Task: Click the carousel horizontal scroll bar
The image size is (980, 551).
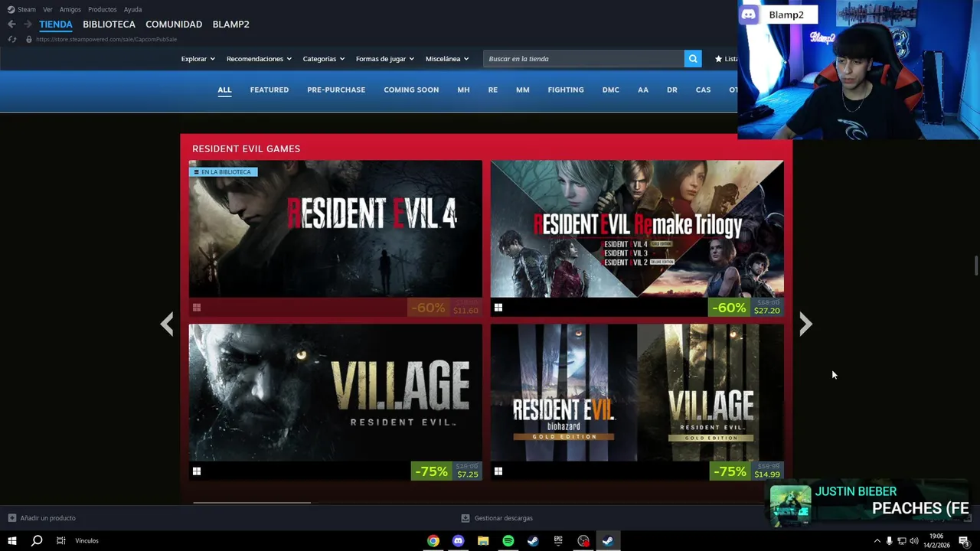Action: click(x=252, y=503)
